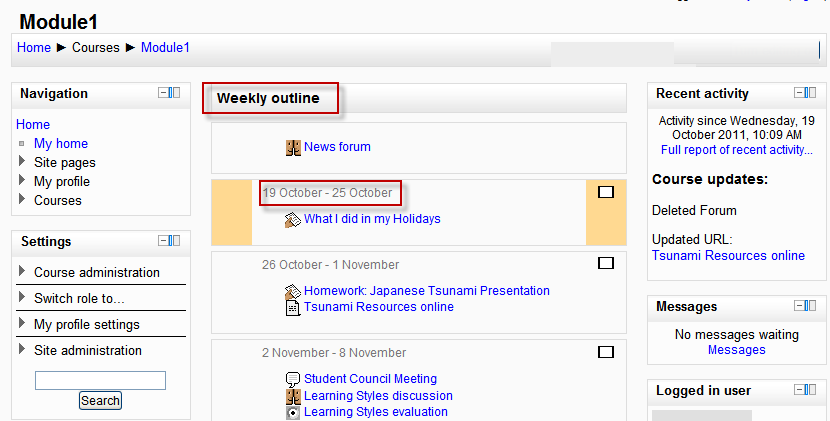830x421 pixels.
Task: Click the Tsunami Resources online page icon
Action: (x=293, y=308)
